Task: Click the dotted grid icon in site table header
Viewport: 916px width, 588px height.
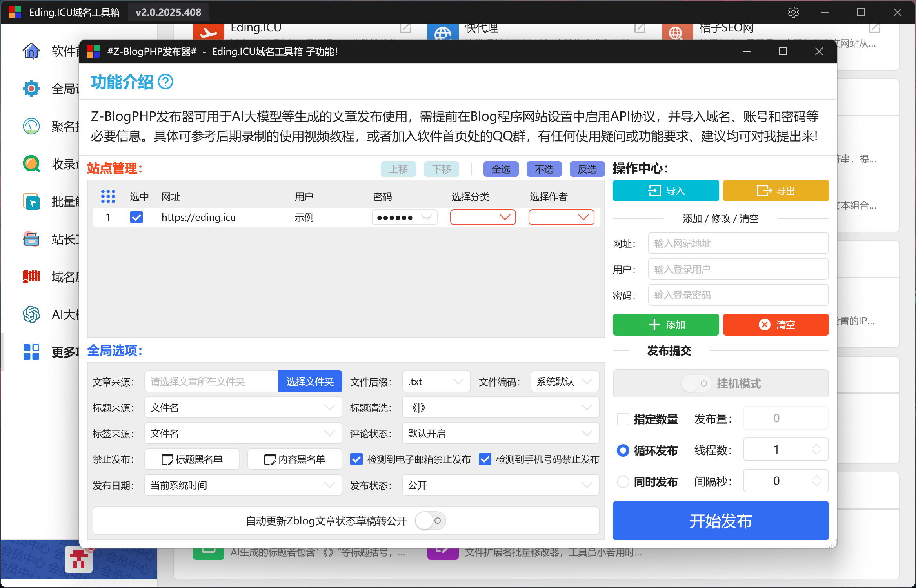Action: 108,196
